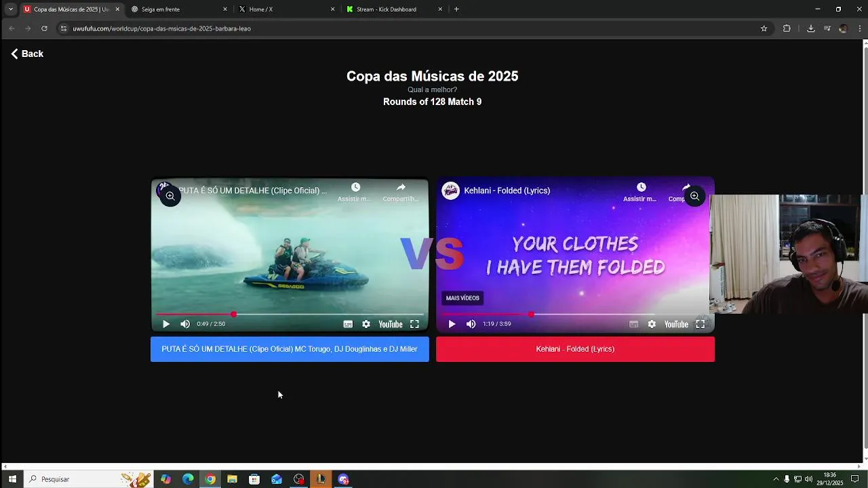Seek on the left video's progress bar

290,314
